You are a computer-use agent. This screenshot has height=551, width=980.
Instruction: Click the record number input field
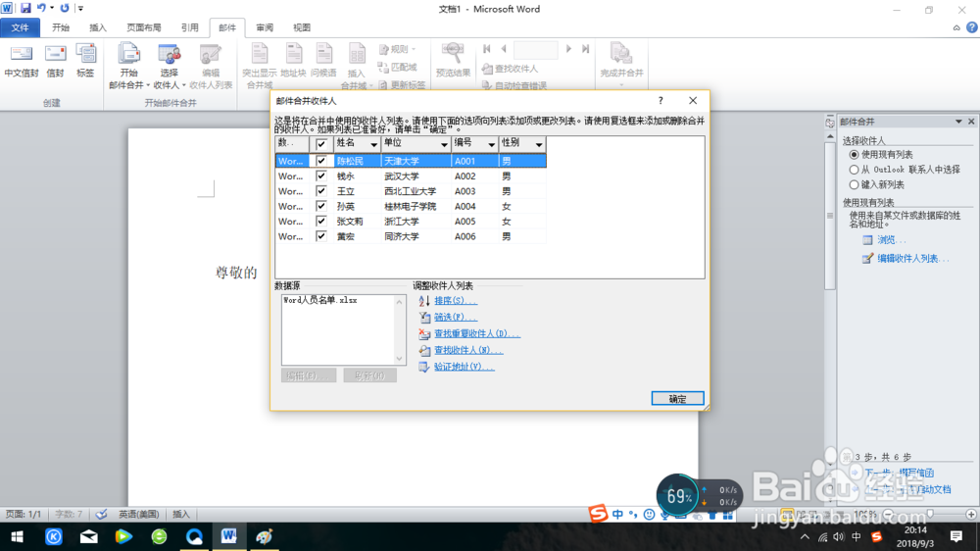pyautogui.click(x=536, y=49)
